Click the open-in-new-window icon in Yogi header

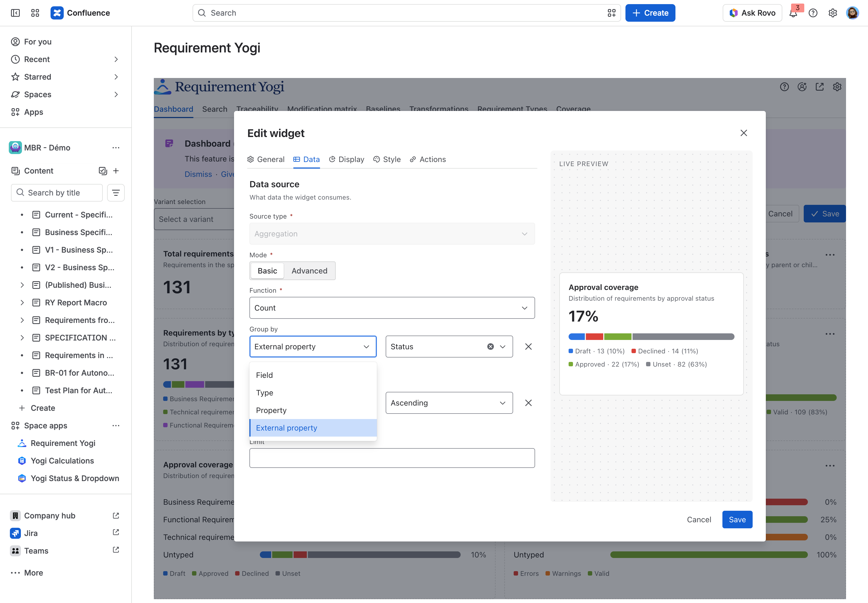pyautogui.click(x=820, y=87)
